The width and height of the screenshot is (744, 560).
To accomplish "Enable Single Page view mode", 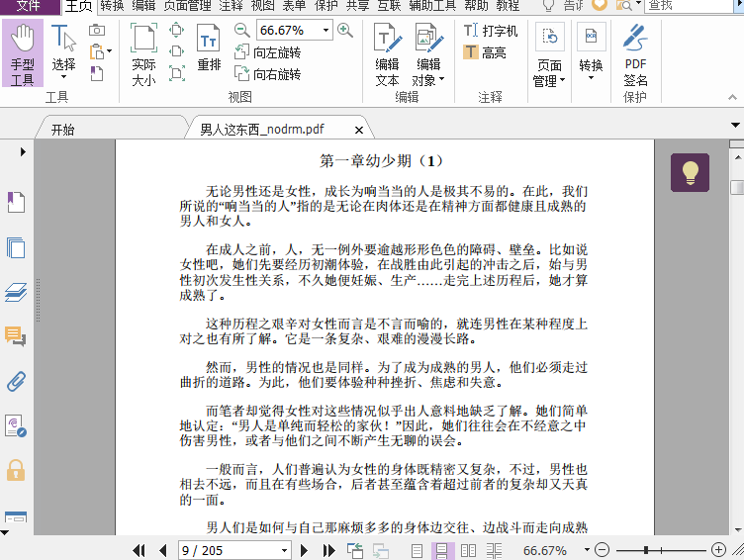I will [x=417, y=550].
